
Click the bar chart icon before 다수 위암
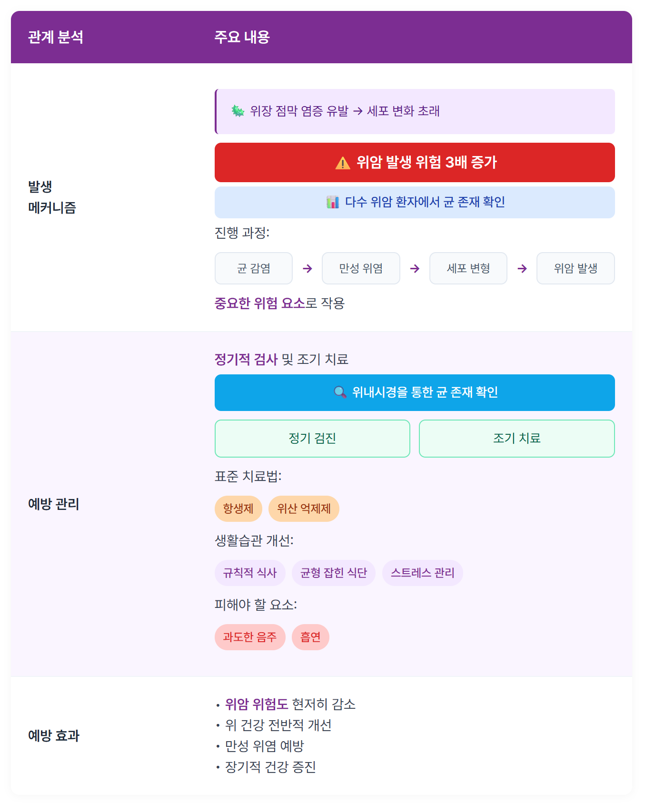(333, 202)
